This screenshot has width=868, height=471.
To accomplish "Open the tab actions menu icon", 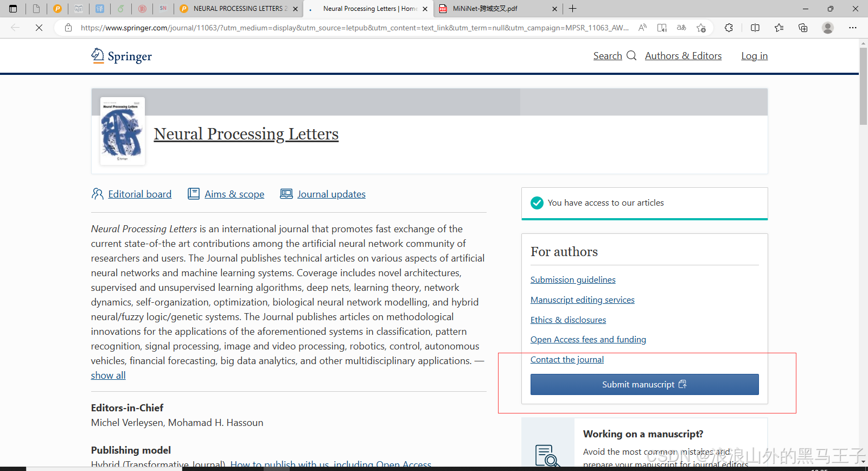I will 13,9.
